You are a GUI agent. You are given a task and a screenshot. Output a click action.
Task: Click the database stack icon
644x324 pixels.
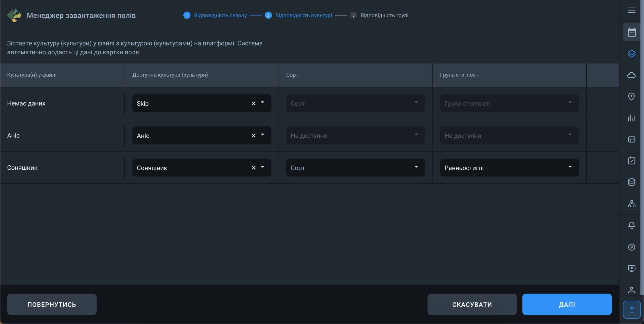tap(631, 182)
